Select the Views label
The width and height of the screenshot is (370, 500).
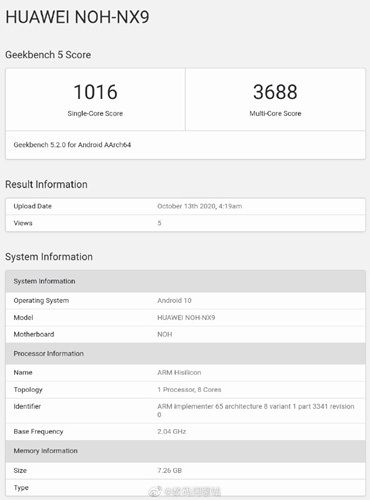pos(23,223)
